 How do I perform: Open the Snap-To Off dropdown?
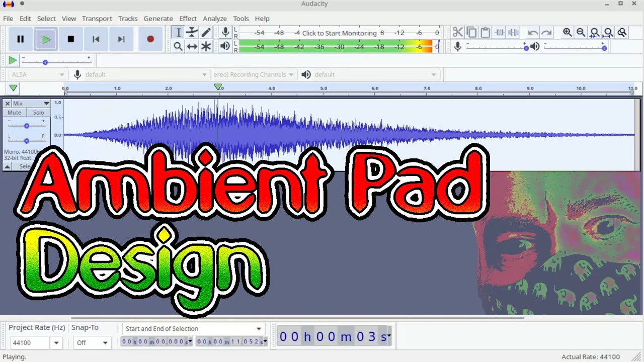tap(92, 342)
